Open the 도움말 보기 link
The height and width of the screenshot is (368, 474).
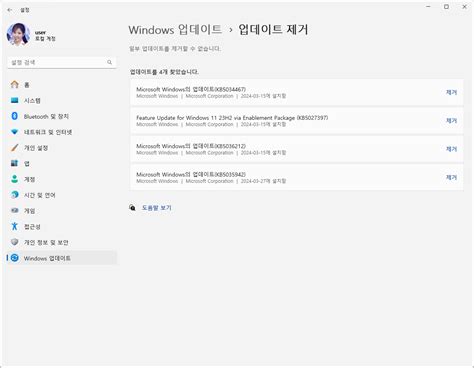pos(157,208)
